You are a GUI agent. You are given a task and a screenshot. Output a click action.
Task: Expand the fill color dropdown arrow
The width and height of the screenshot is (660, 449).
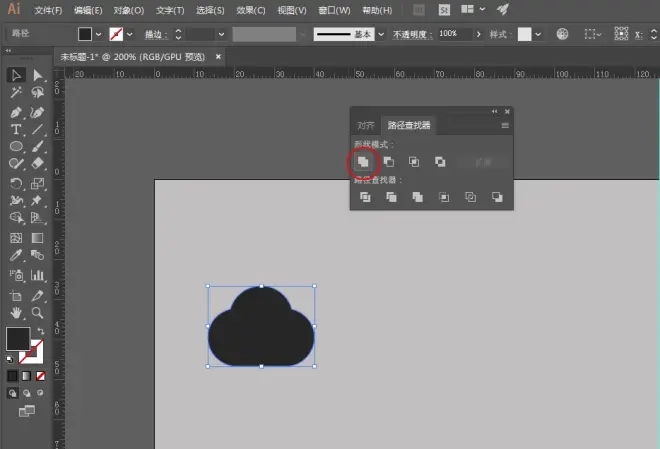[98, 35]
